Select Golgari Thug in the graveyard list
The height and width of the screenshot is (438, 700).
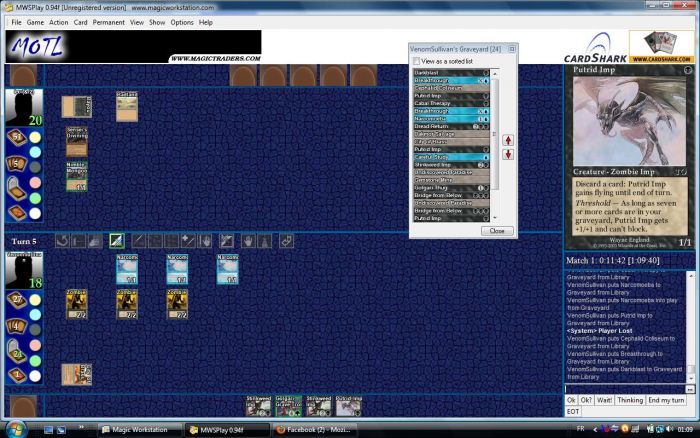tap(451, 188)
